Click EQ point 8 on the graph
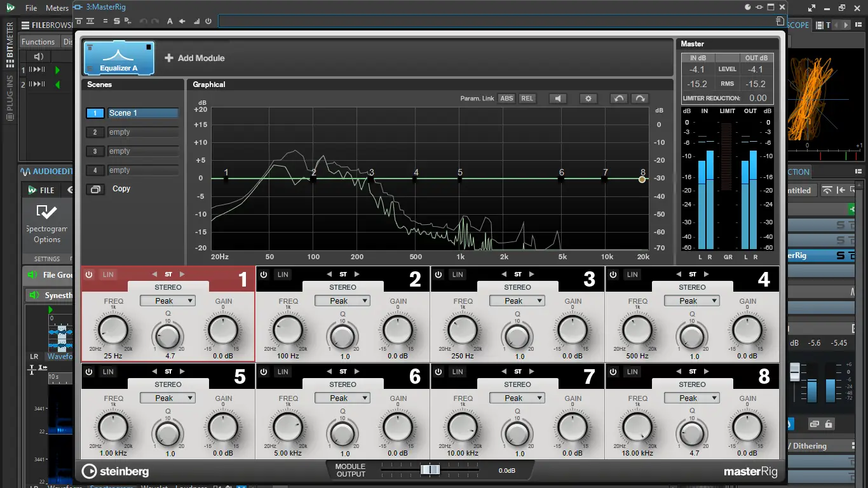 642,179
